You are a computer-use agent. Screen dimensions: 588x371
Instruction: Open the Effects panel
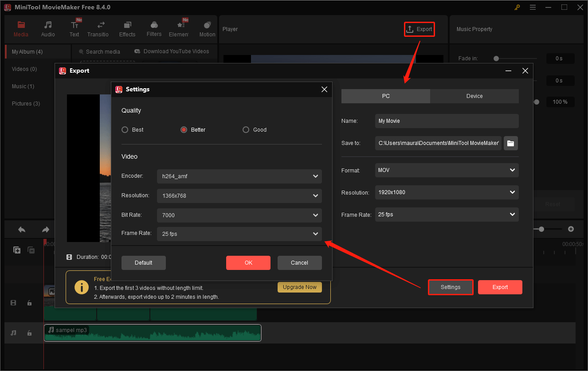point(127,28)
